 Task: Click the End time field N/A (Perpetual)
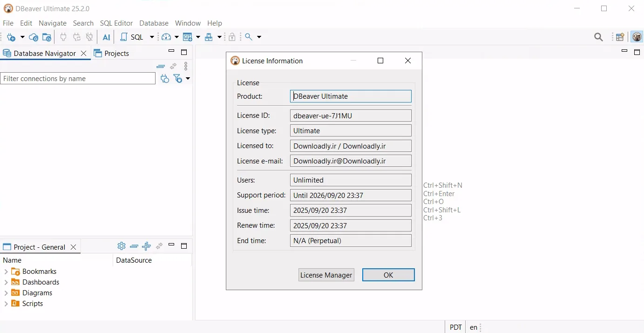351,241
